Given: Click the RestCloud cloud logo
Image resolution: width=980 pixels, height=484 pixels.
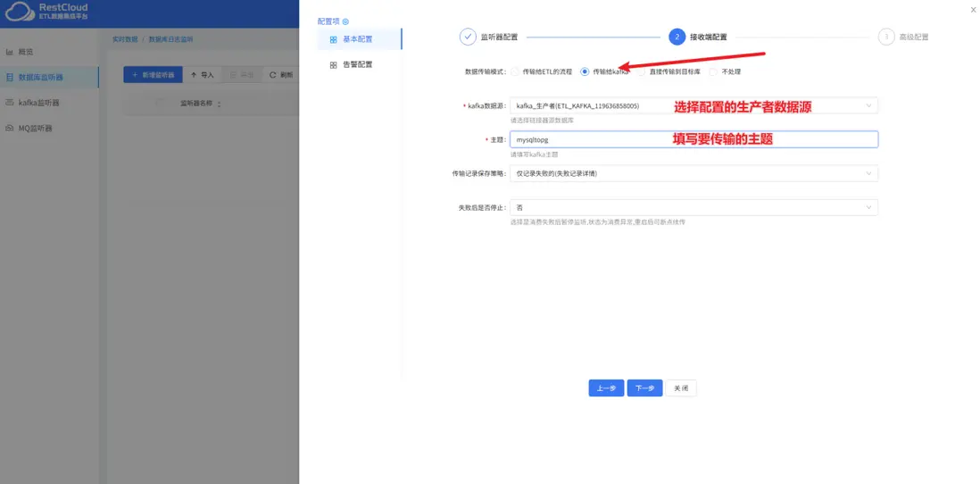Looking at the screenshot, I should pos(20,12).
